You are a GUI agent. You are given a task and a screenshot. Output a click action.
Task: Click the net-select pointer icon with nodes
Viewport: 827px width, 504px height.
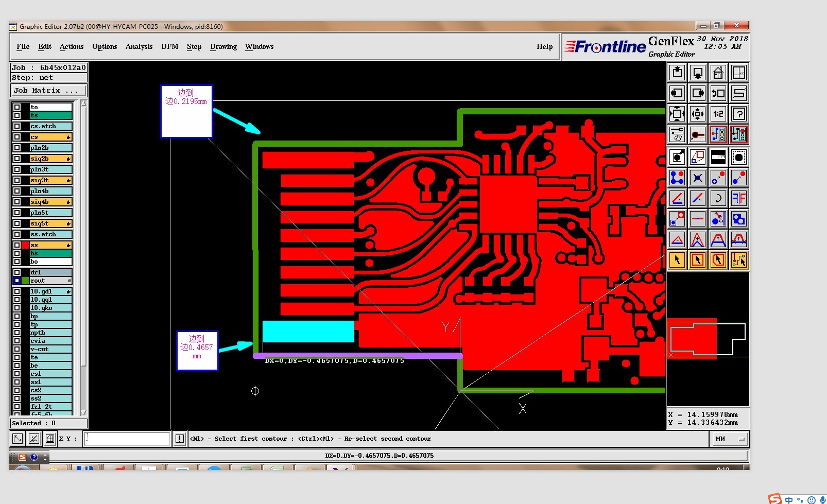[x=739, y=260]
